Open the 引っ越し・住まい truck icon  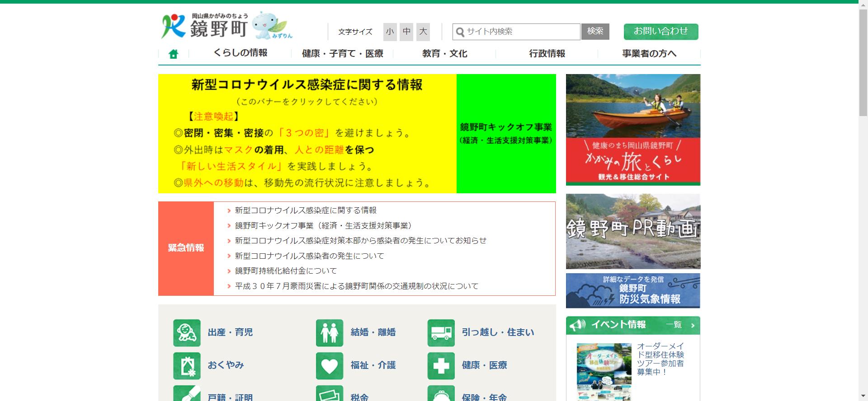pyautogui.click(x=441, y=333)
